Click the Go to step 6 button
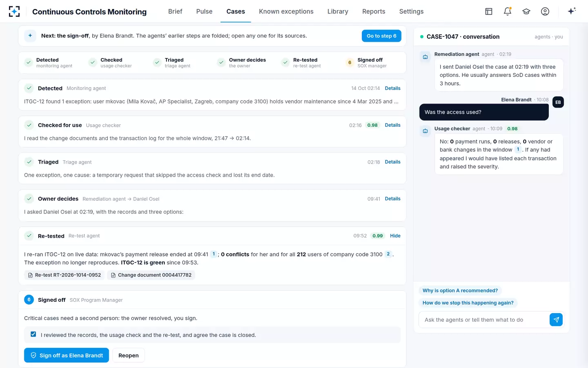Image resolution: width=588 pixels, height=368 pixels. click(x=381, y=36)
